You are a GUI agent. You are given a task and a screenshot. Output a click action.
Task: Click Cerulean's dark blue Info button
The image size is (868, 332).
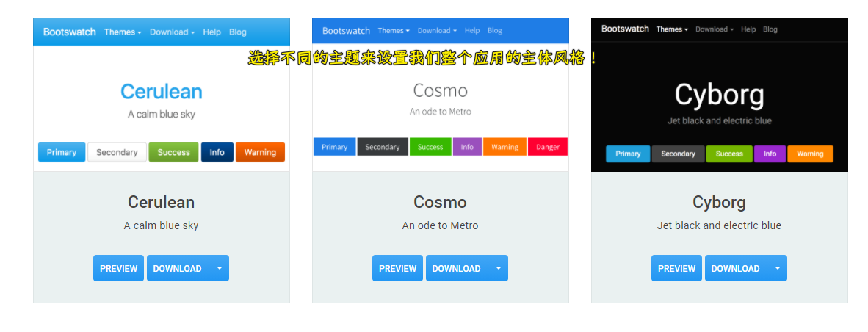[217, 152]
